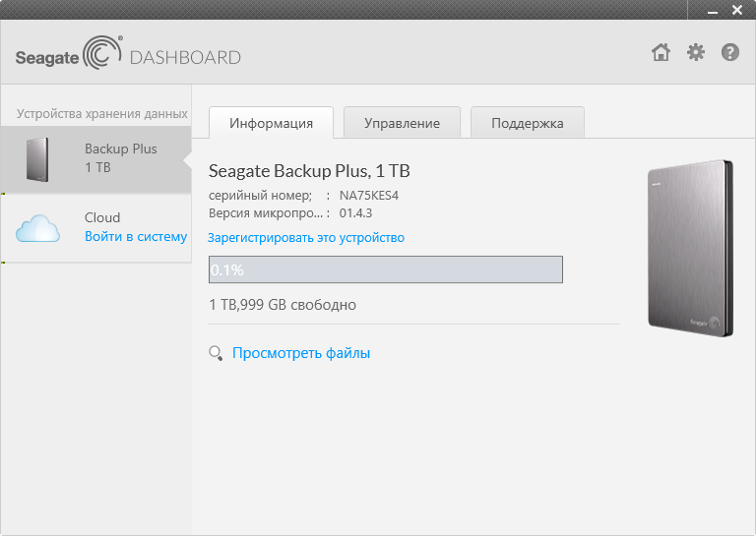Viewport: 756px width, 536px height.
Task: Minimize the Dashboard window
Action: (713, 11)
